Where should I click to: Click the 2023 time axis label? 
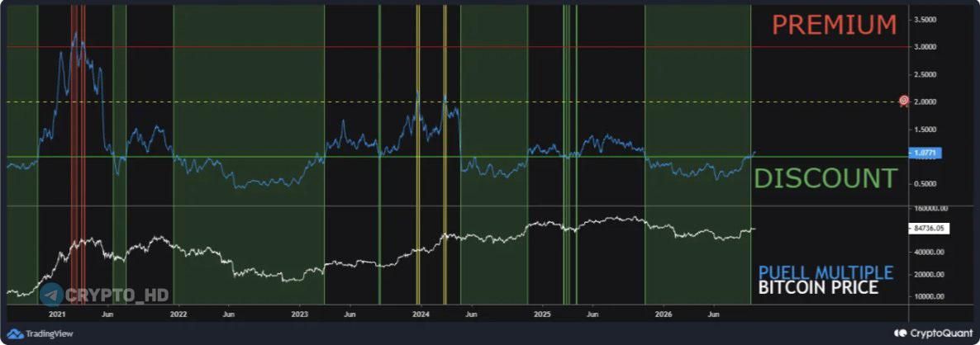click(x=299, y=314)
